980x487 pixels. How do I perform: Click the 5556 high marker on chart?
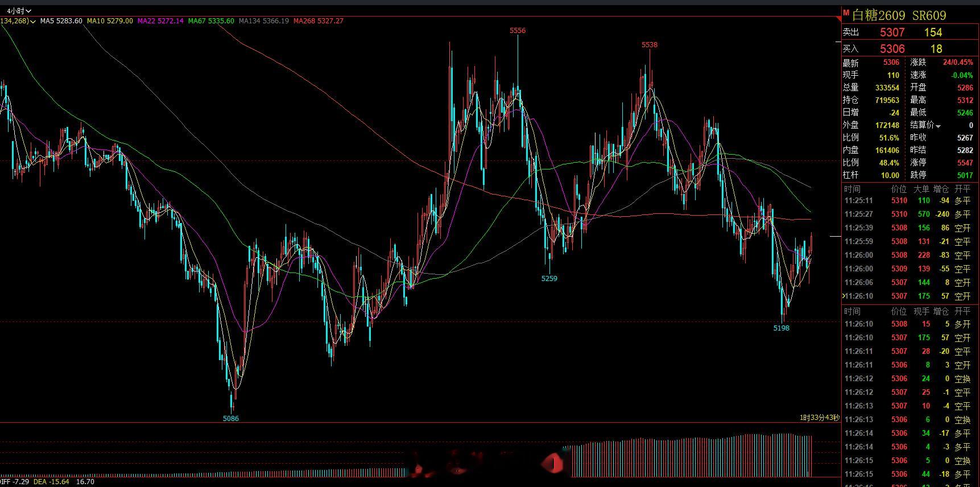(518, 31)
